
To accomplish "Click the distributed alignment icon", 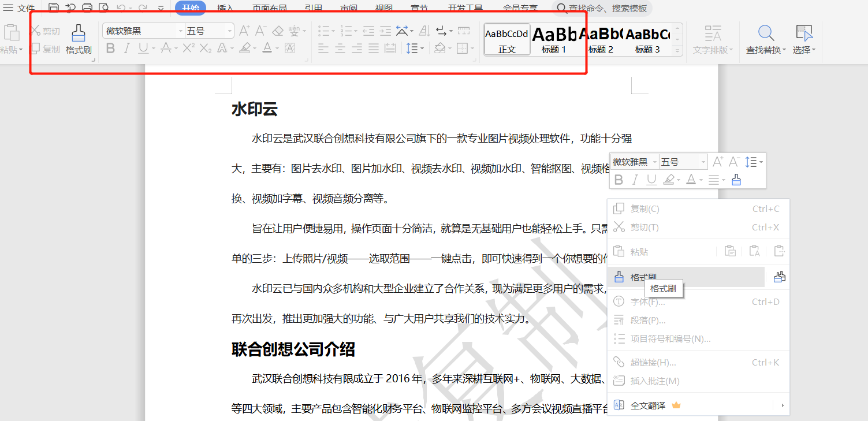I will pos(391,49).
